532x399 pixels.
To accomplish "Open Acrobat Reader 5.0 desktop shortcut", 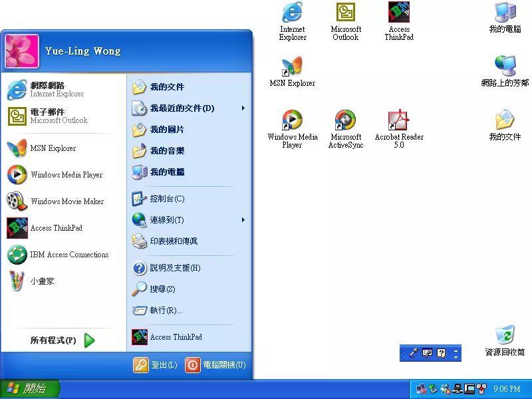I will pos(399,129).
